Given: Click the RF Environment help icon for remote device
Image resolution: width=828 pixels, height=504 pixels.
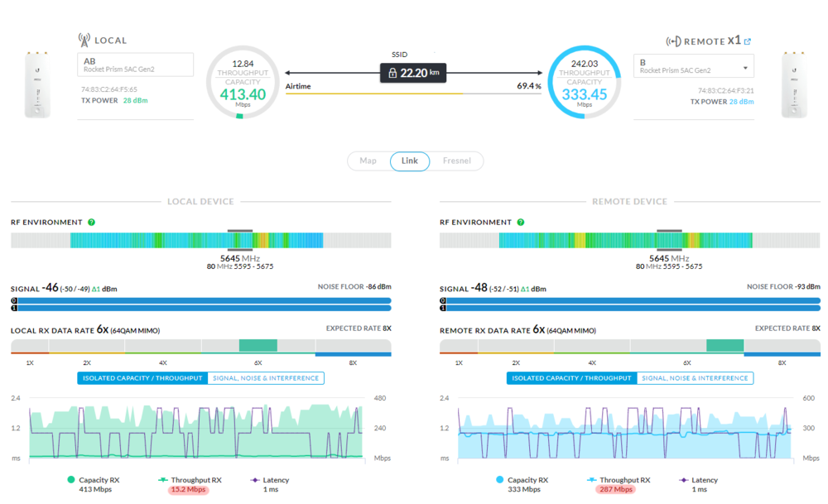Looking at the screenshot, I should (x=521, y=223).
